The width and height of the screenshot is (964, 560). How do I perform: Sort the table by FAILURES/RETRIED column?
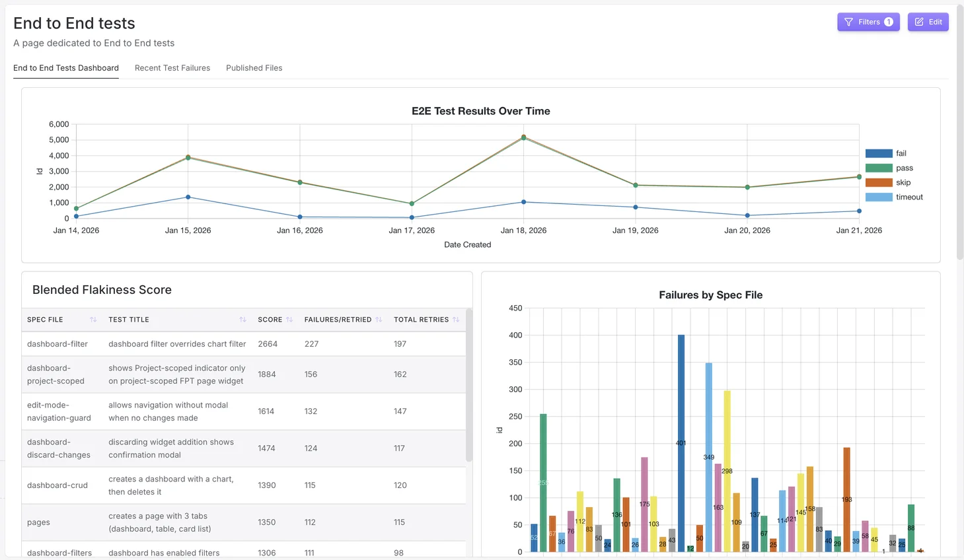coord(378,319)
